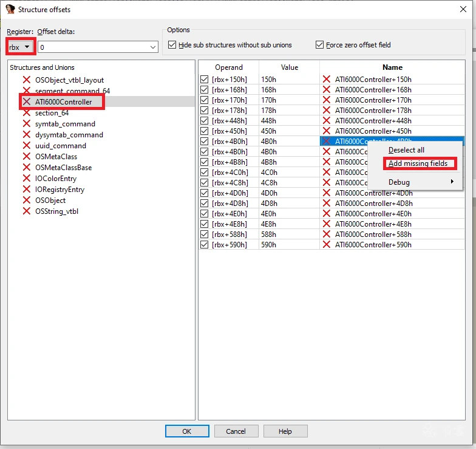Click the X icon next to ATI6000Controller+4E8h
Image resolution: width=476 pixels, height=449 pixels.
pyautogui.click(x=327, y=224)
